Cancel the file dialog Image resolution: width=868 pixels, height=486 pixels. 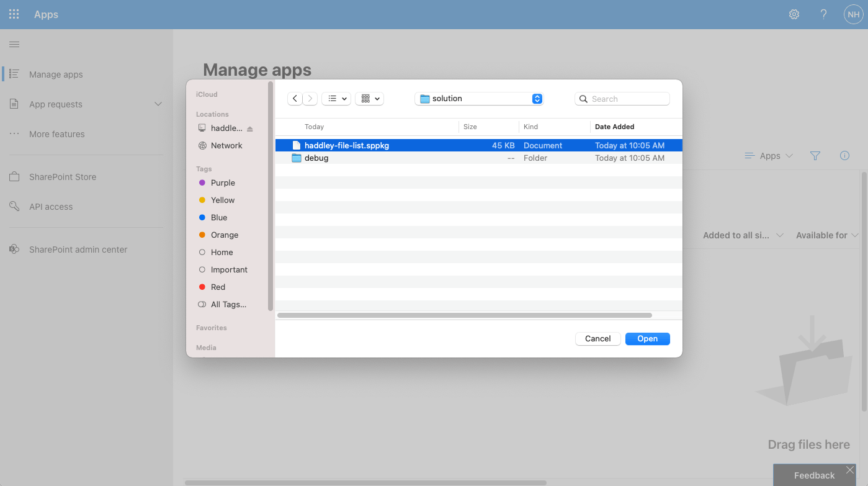(x=598, y=338)
